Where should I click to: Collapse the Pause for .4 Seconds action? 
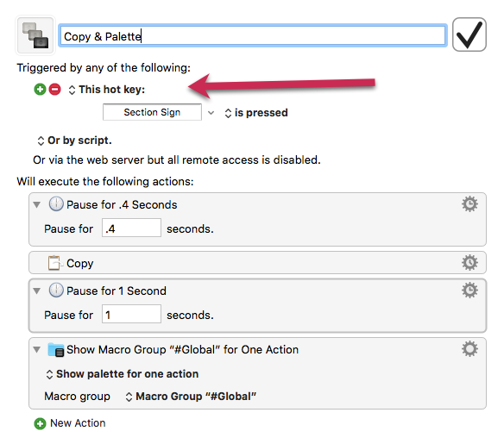click(x=37, y=204)
